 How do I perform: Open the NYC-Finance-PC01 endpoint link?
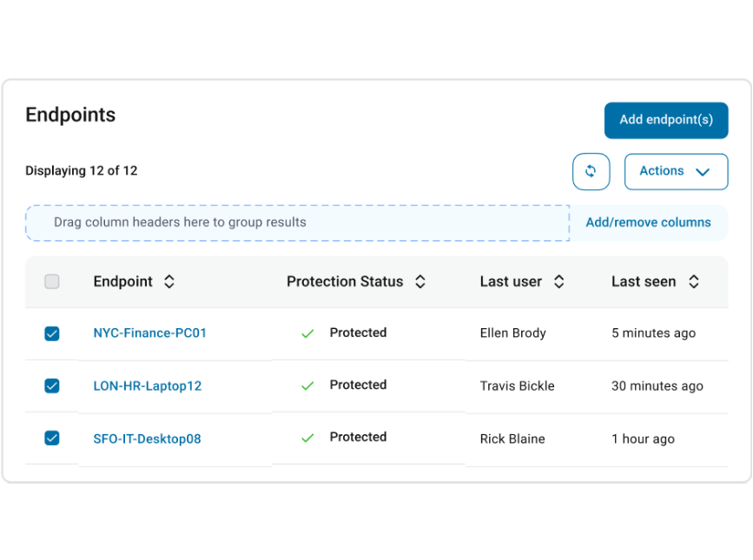point(149,333)
